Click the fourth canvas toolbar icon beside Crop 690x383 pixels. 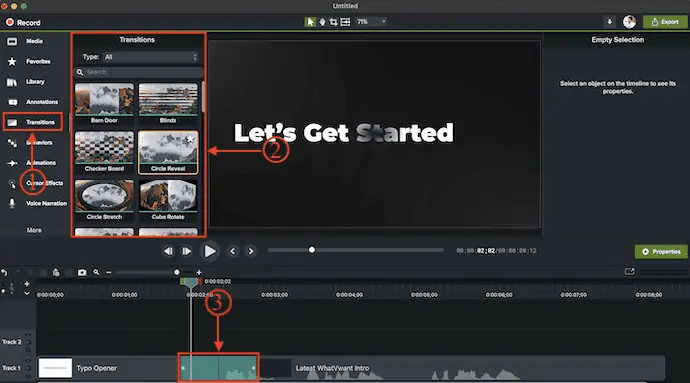click(x=345, y=22)
